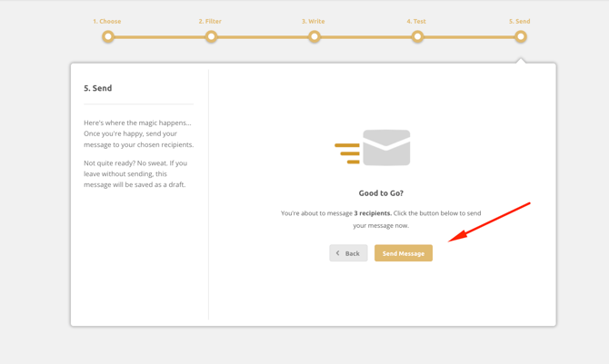
Task: Open the "1. Choose" step label
Action: pyautogui.click(x=106, y=21)
